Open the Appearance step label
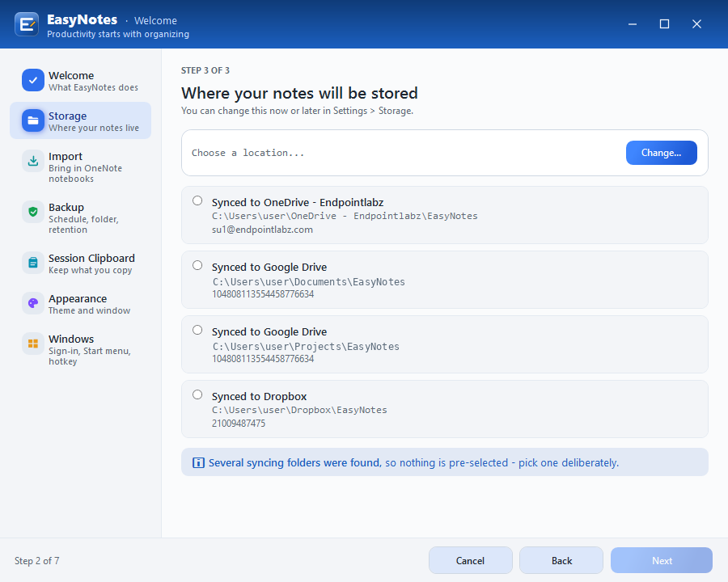728x582 pixels. coord(78,298)
